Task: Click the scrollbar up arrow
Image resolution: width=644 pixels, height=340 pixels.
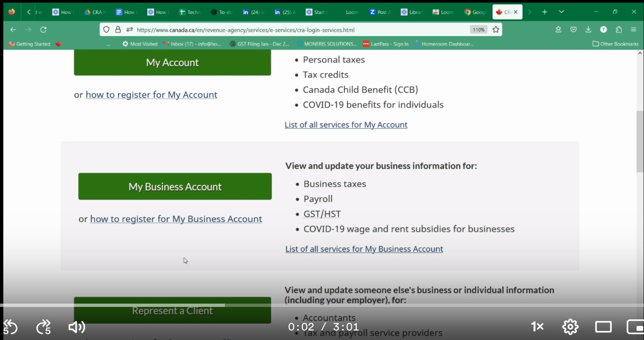Action: [x=640, y=53]
